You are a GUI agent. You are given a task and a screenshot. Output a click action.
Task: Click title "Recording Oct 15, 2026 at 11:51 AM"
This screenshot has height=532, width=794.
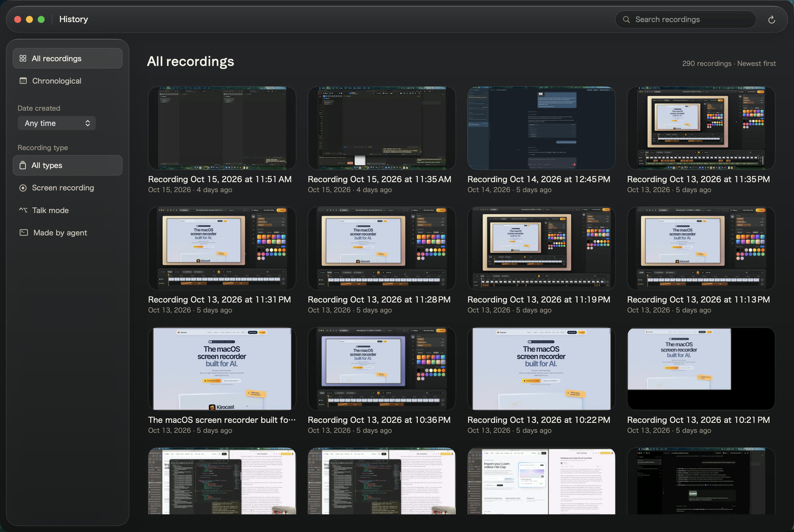[x=220, y=179]
